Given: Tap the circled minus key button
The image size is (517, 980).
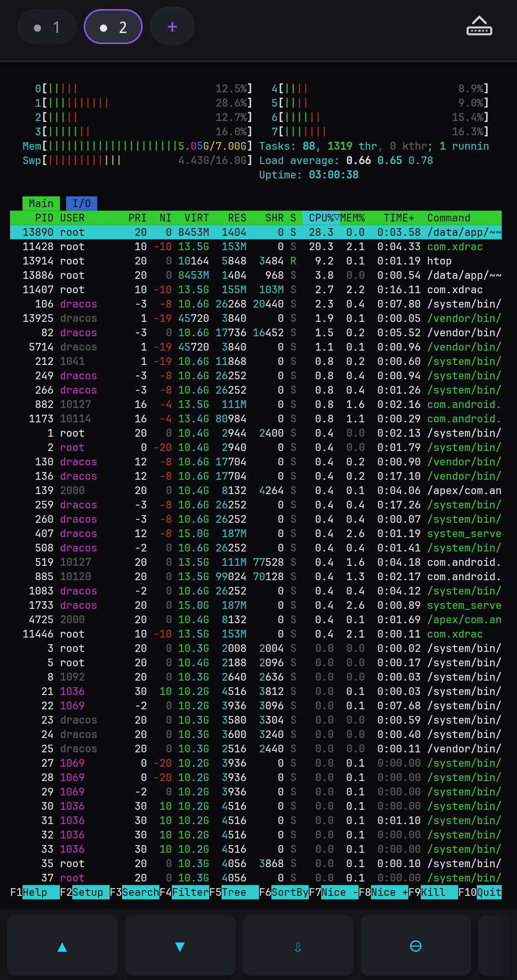Looking at the screenshot, I should [416, 946].
